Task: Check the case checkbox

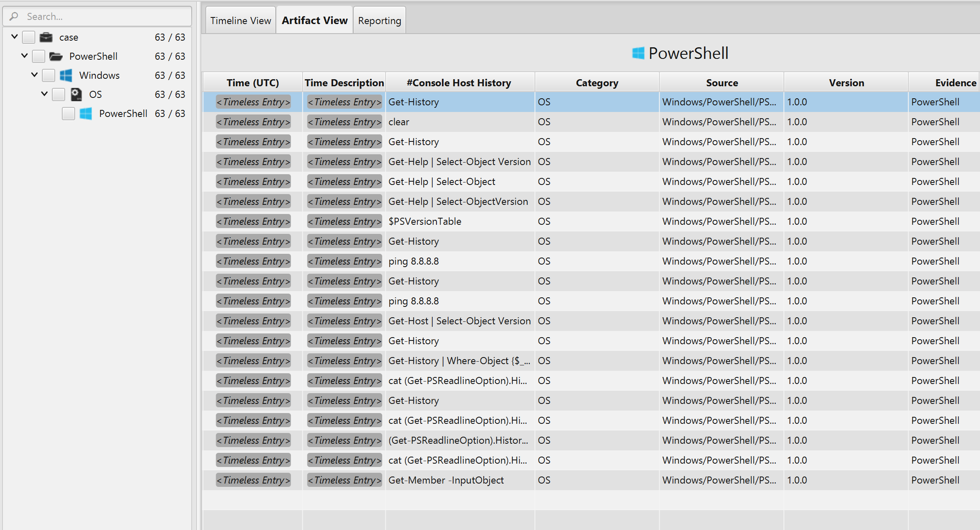Action: (x=29, y=37)
